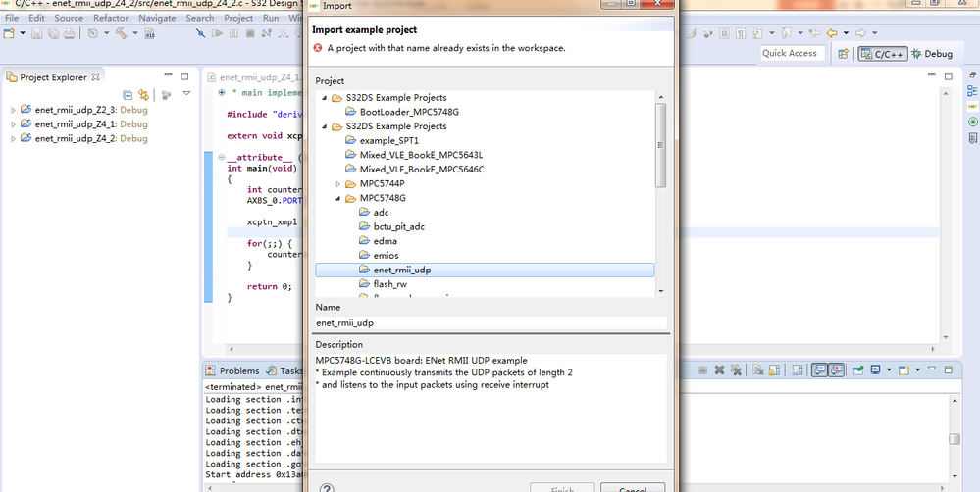Select the edma example in Import tree
The image size is (980, 492).
point(385,242)
